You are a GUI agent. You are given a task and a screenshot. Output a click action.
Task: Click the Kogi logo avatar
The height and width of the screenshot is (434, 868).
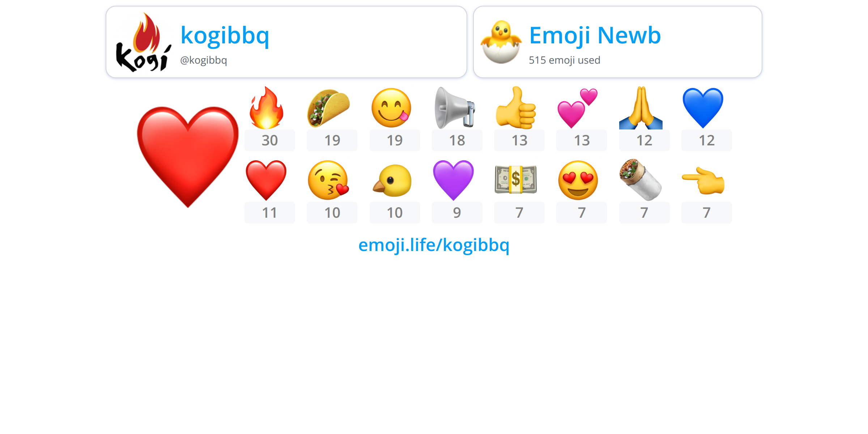pos(144,42)
